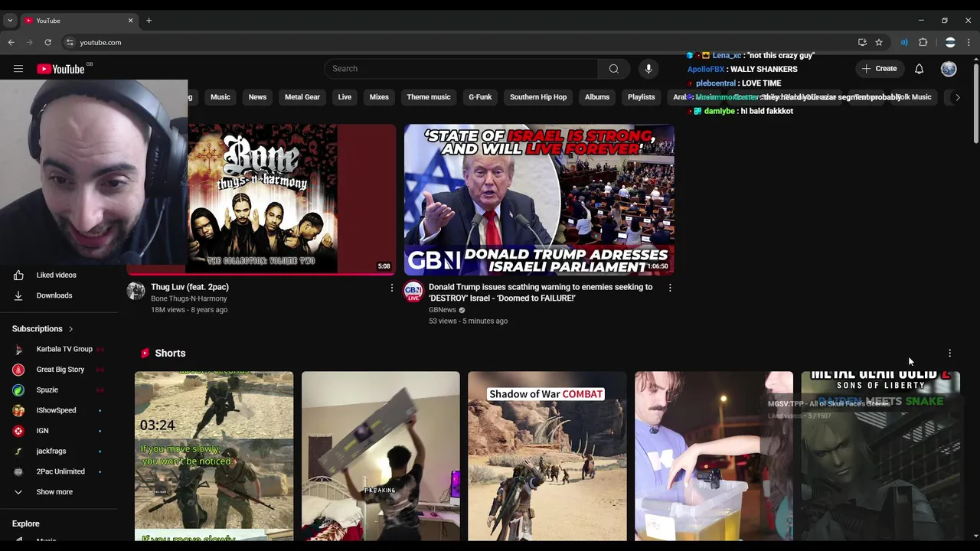Open Shadow of War COMBAT short
Viewport: 980px width, 551px height.
coord(547,456)
